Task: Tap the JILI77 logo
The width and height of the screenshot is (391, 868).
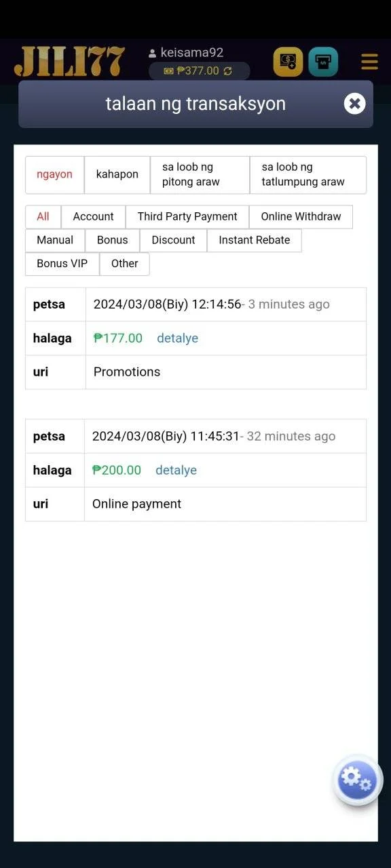Action: [70, 62]
